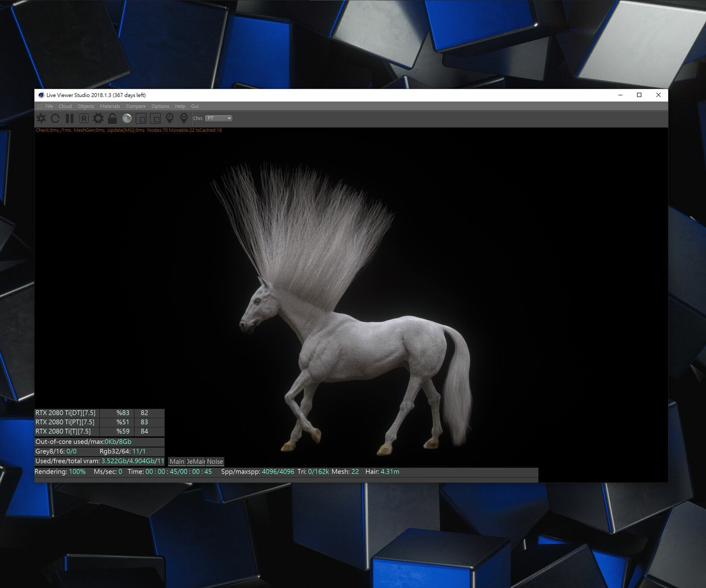This screenshot has width=706, height=588.
Task: Click the 'Out-of-core used/max' readout
Action: click(99, 442)
